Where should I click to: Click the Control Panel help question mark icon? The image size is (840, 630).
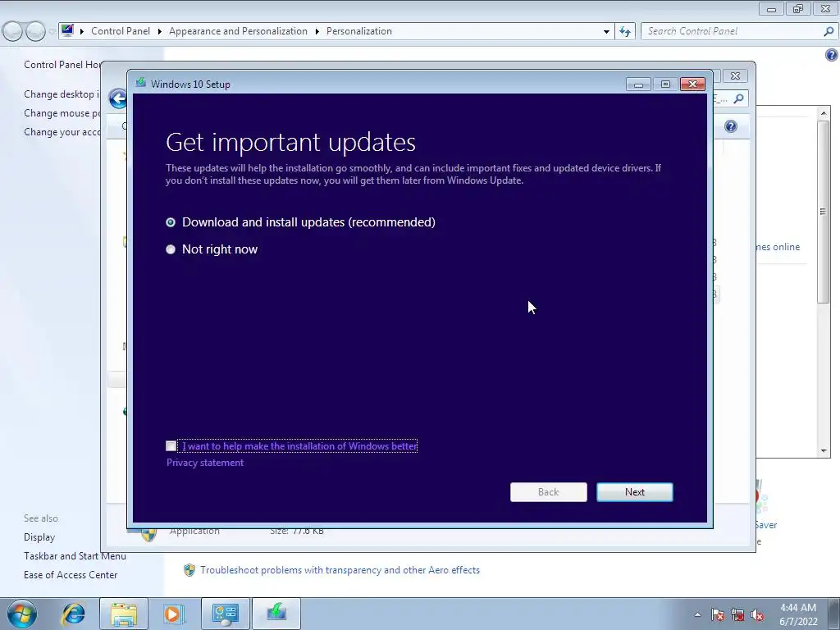832,55
